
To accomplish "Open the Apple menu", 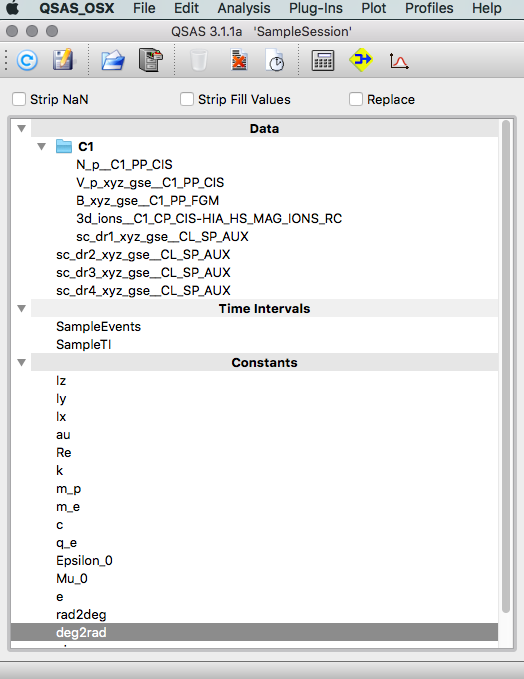I will (13, 8).
